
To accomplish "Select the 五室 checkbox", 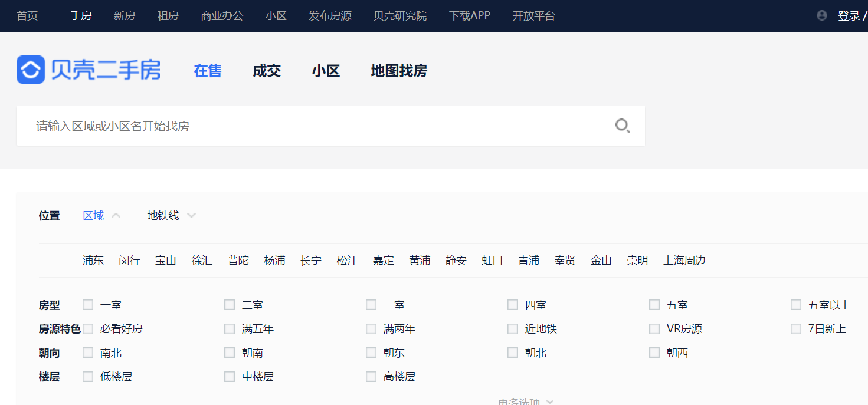I will [x=654, y=305].
